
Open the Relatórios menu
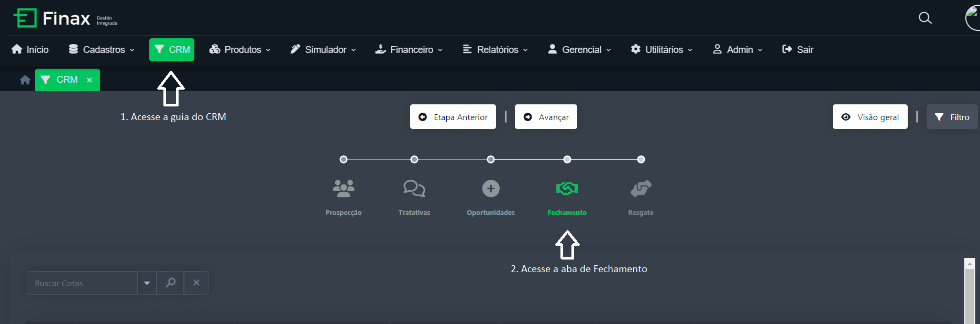495,50
